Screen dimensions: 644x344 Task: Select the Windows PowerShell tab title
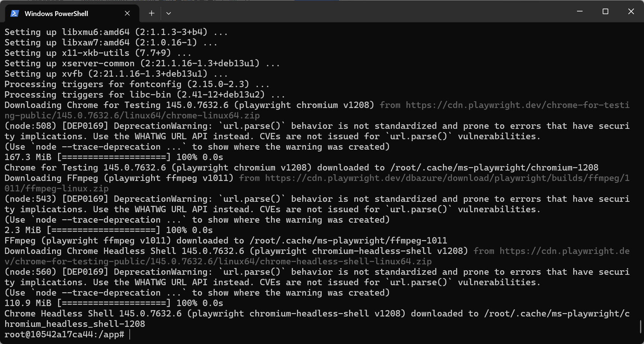pyautogui.click(x=56, y=13)
